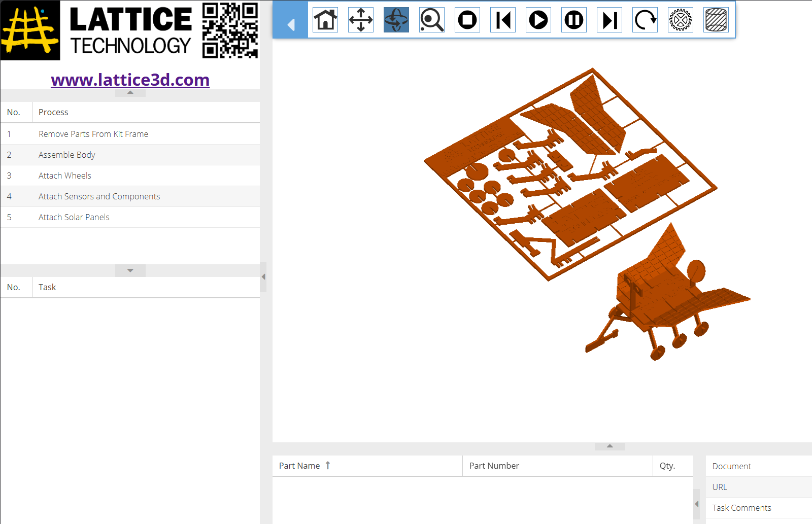Click the gear-shaped settings icon
Screen dimensions: 812x524
coord(681,20)
